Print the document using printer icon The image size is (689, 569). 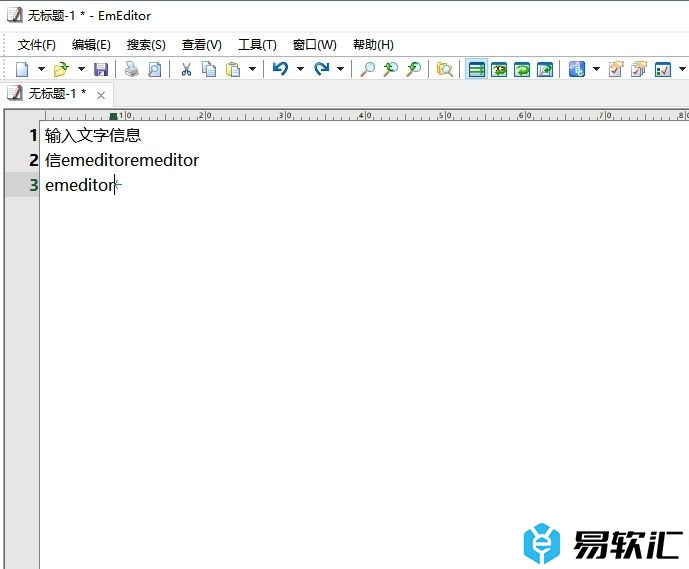click(131, 69)
